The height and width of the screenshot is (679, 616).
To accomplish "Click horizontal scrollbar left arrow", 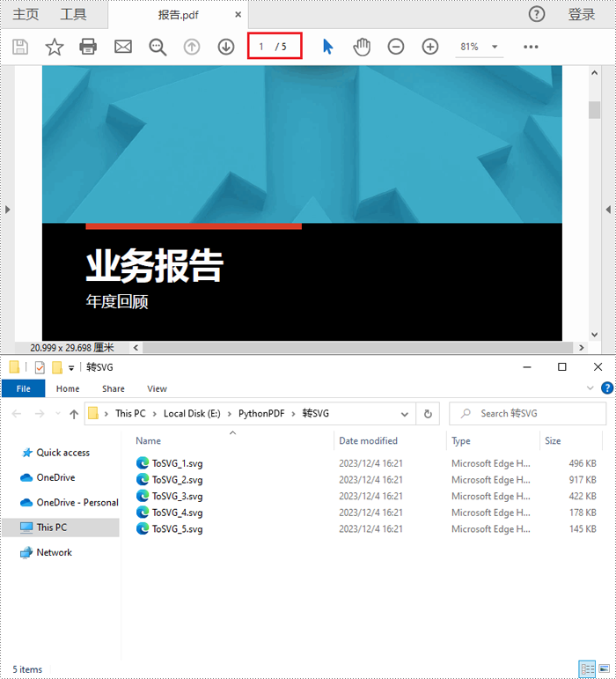I will pos(136,347).
